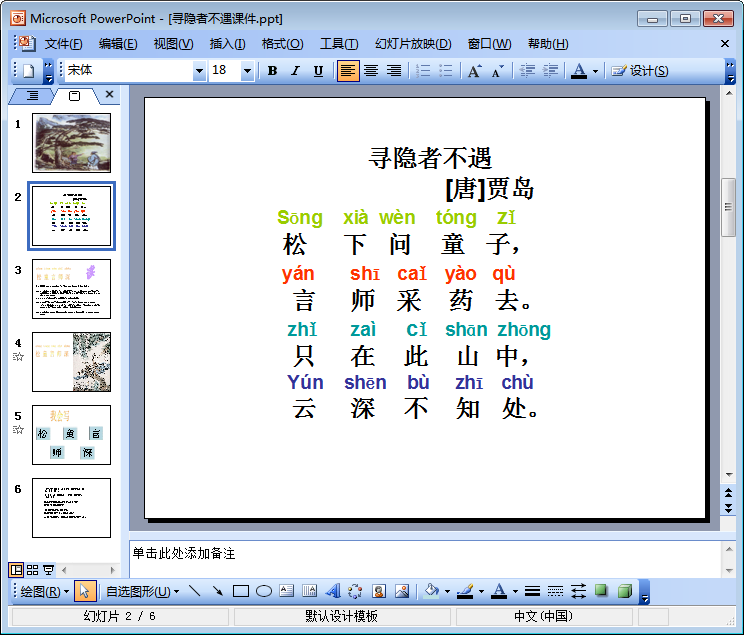Viewport: 744px width, 635px height.
Task: Select the Oval drawing tool
Action: click(x=264, y=591)
